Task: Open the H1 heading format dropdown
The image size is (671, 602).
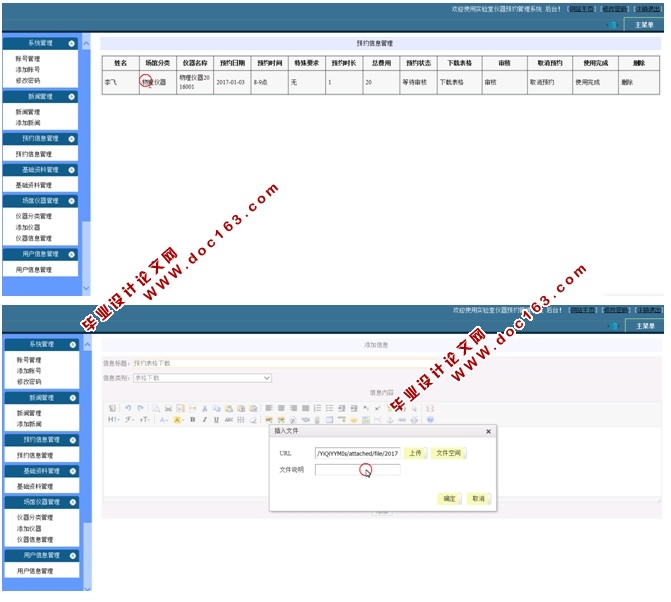Action: tap(113, 420)
